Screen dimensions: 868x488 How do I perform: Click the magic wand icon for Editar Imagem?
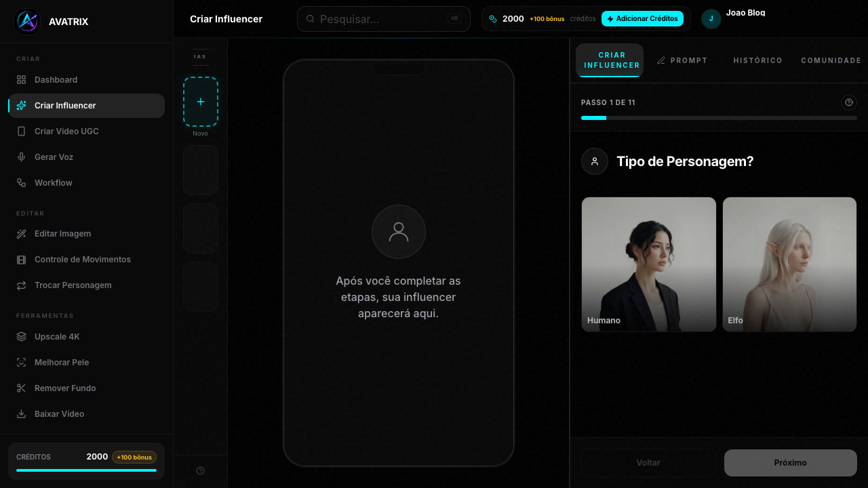click(21, 234)
